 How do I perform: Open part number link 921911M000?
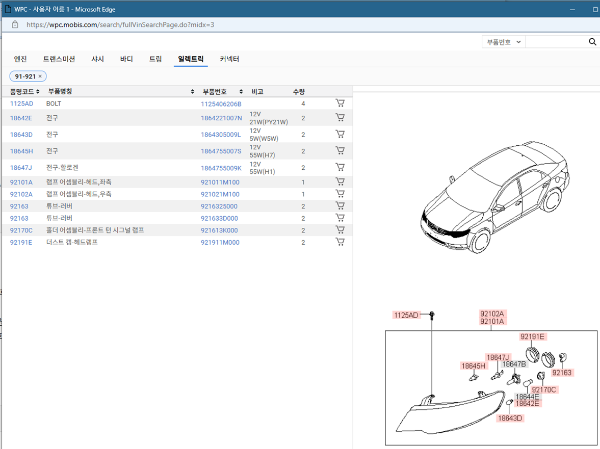pyautogui.click(x=220, y=243)
